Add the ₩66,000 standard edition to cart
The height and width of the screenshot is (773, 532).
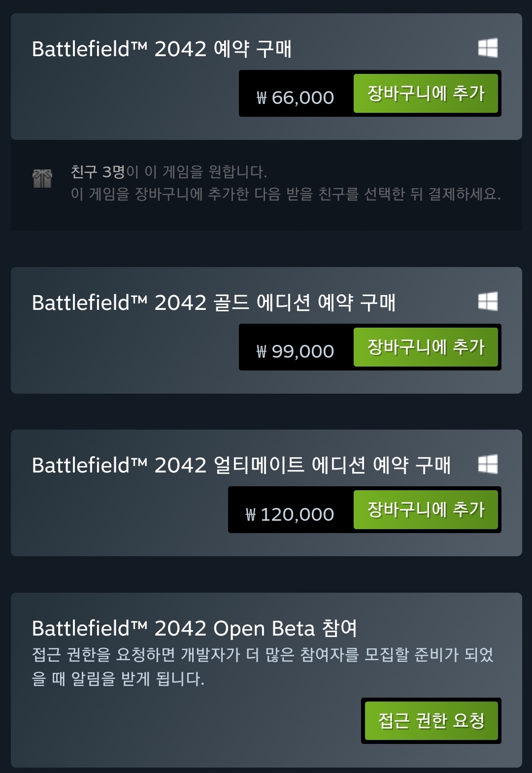pyautogui.click(x=426, y=94)
